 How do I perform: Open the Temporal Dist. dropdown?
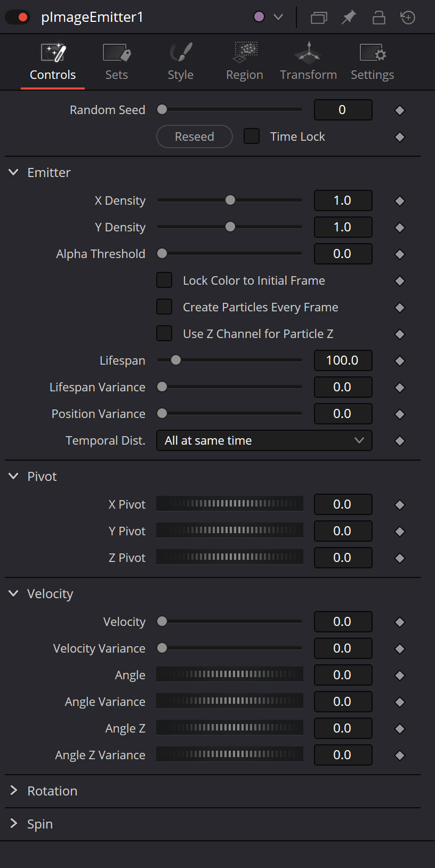point(264,440)
